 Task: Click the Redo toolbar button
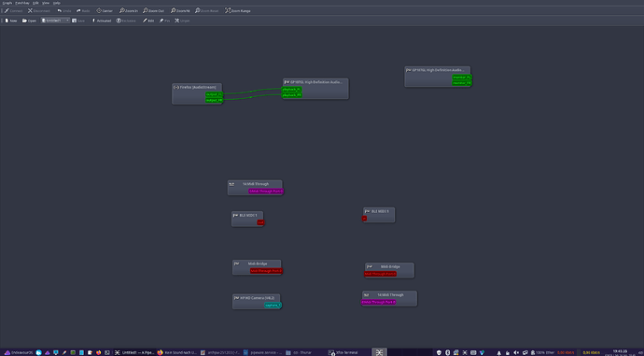(x=83, y=10)
